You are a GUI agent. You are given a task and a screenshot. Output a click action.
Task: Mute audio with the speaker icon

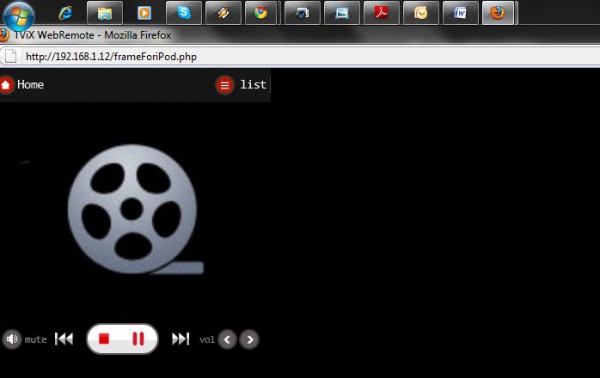[x=12, y=339]
